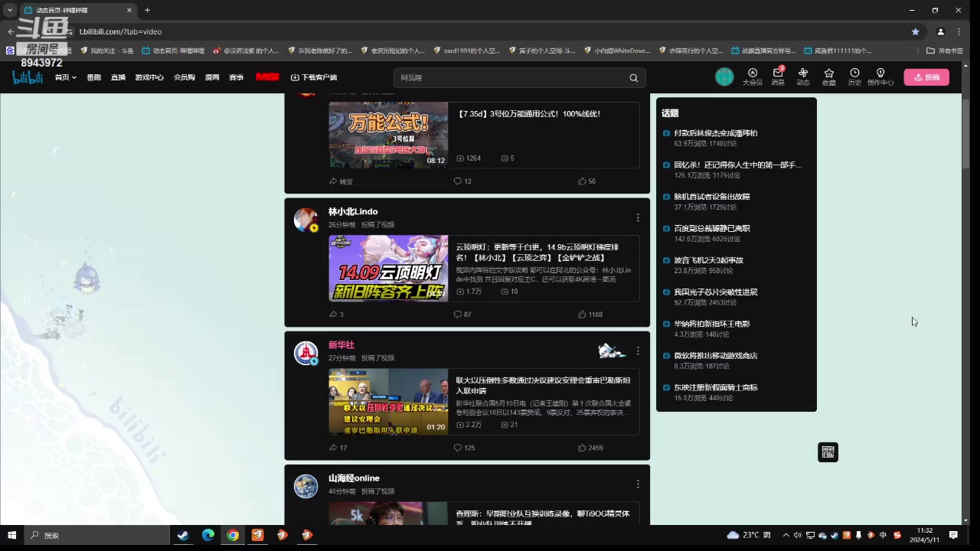Image resolution: width=980 pixels, height=551 pixels.
Task: Open the 7.35d 3号位万能通用公式 video title
Action: tap(529, 114)
